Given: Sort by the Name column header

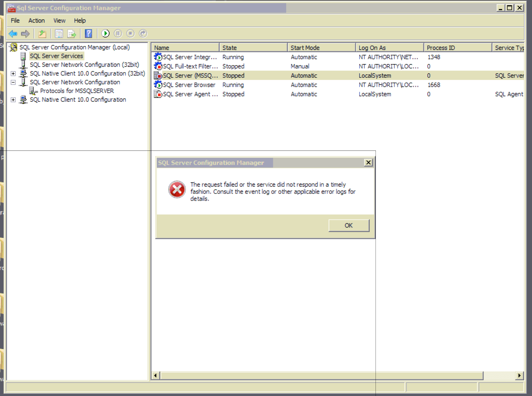Looking at the screenshot, I should point(185,48).
